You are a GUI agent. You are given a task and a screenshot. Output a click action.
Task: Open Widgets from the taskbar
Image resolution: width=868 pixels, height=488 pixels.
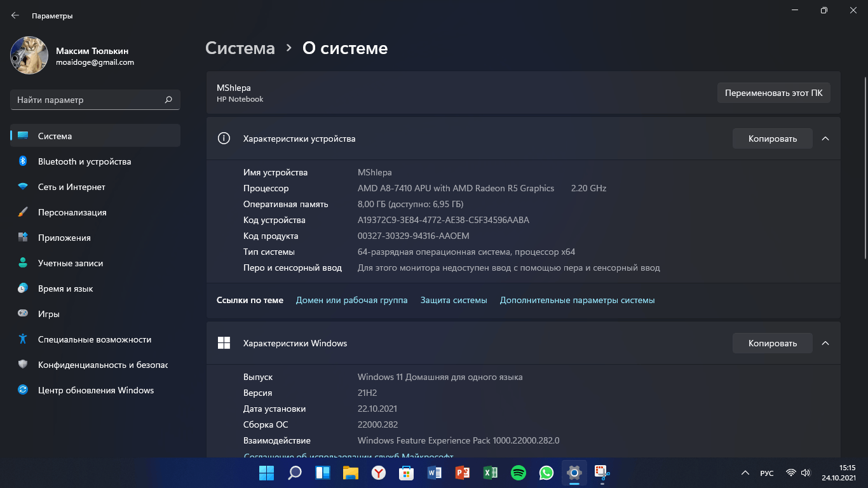(x=322, y=473)
